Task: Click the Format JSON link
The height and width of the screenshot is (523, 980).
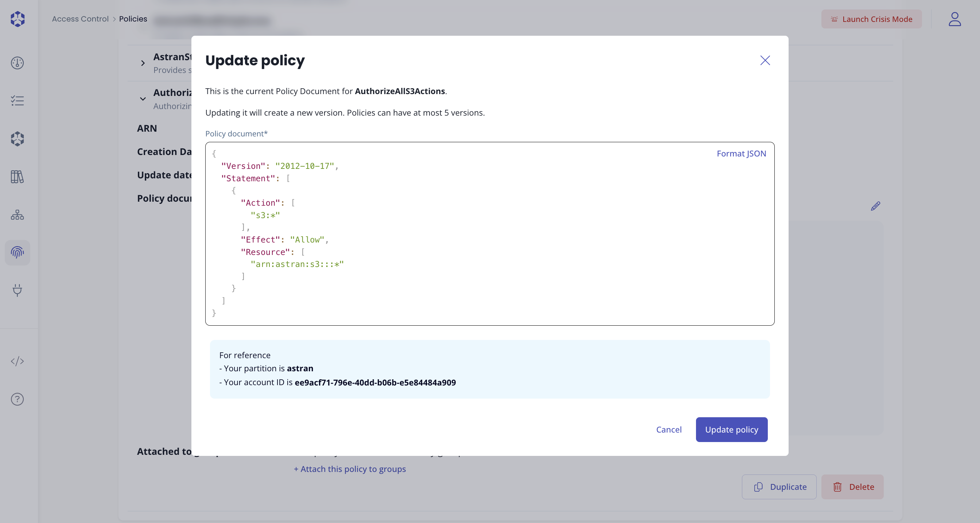Action: click(x=741, y=154)
